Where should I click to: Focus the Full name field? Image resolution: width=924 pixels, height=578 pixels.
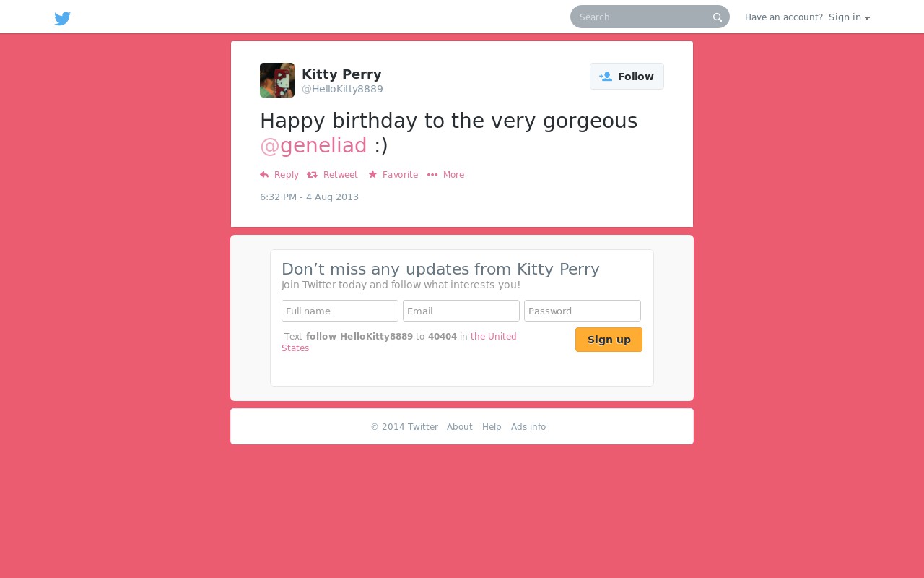point(340,311)
